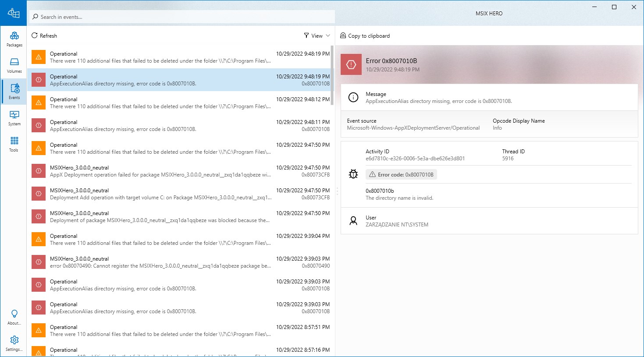This screenshot has width=644, height=357.
Task: Open the Packages section in sidebar
Action: [x=14, y=39]
